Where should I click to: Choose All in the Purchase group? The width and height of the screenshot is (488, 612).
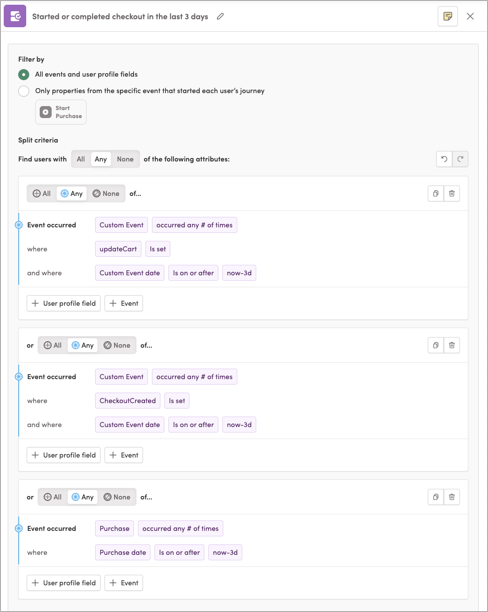53,497
